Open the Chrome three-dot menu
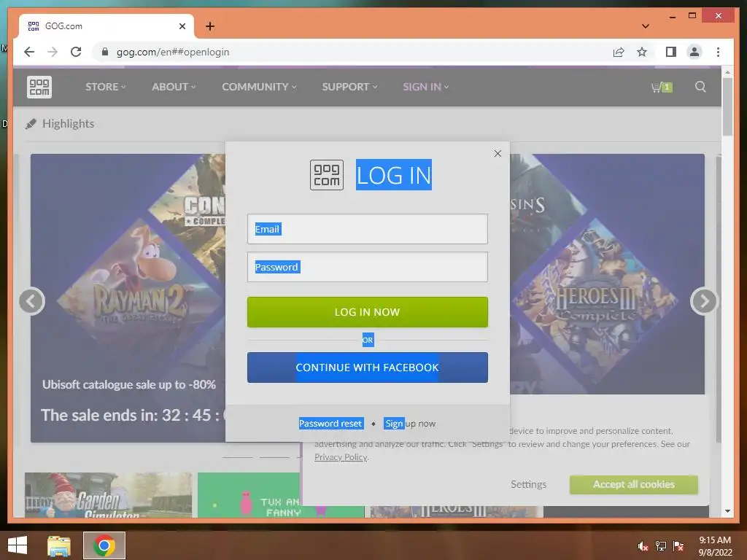This screenshot has width=747, height=560. [x=718, y=52]
